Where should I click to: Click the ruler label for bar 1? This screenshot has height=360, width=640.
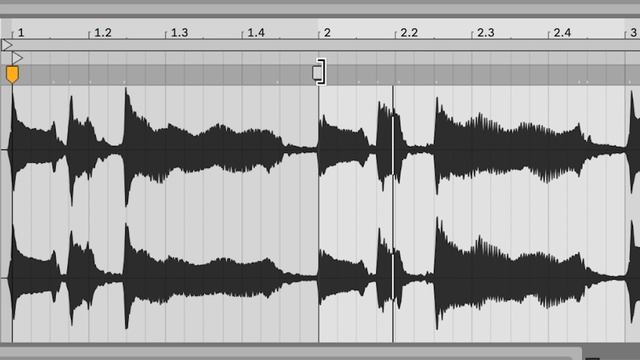[x=21, y=33]
